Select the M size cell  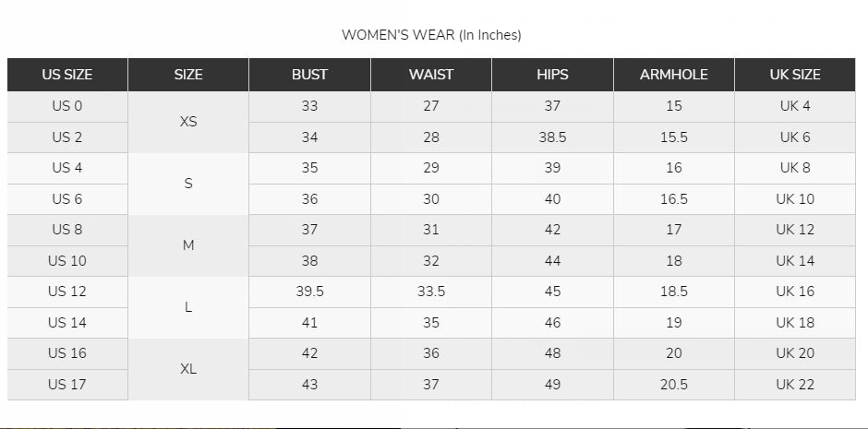pyautogui.click(x=188, y=245)
